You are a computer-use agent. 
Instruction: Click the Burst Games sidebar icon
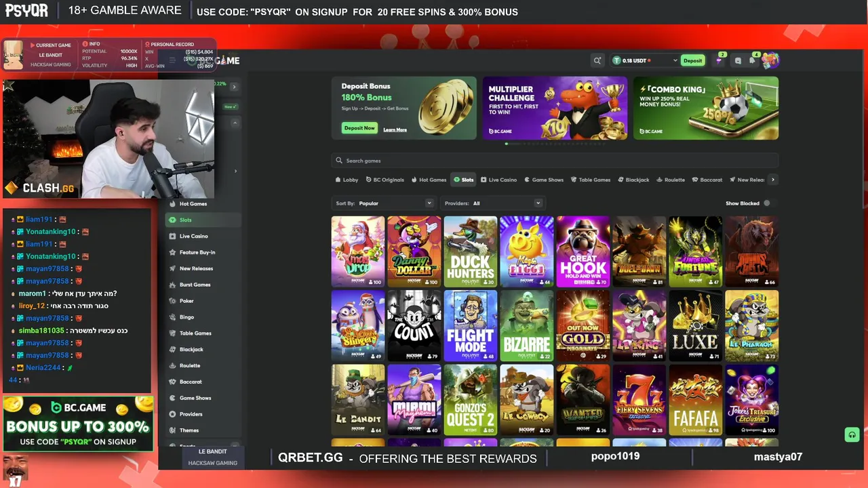172,285
